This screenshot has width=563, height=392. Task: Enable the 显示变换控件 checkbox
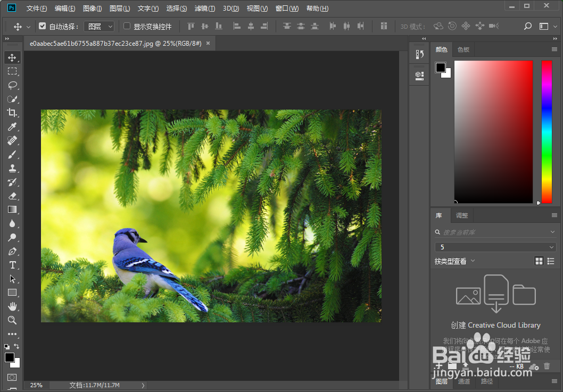pos(127,26)
